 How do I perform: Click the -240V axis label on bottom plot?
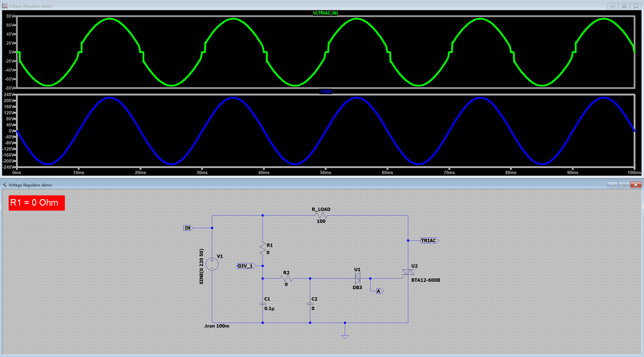(8, 167)
